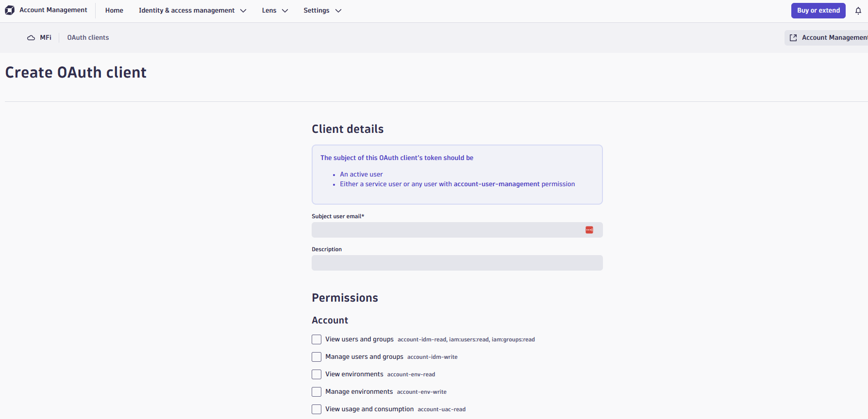The height and width of the screenshot is (419, 868).
Task: Expand the Settings dropdown
Action: point(322,11)
